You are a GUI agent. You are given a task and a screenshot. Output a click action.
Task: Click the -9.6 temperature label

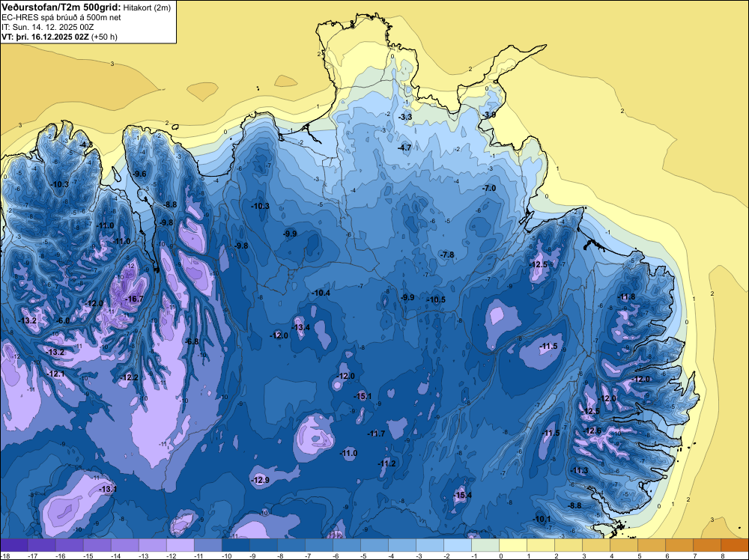pos(139,174)
